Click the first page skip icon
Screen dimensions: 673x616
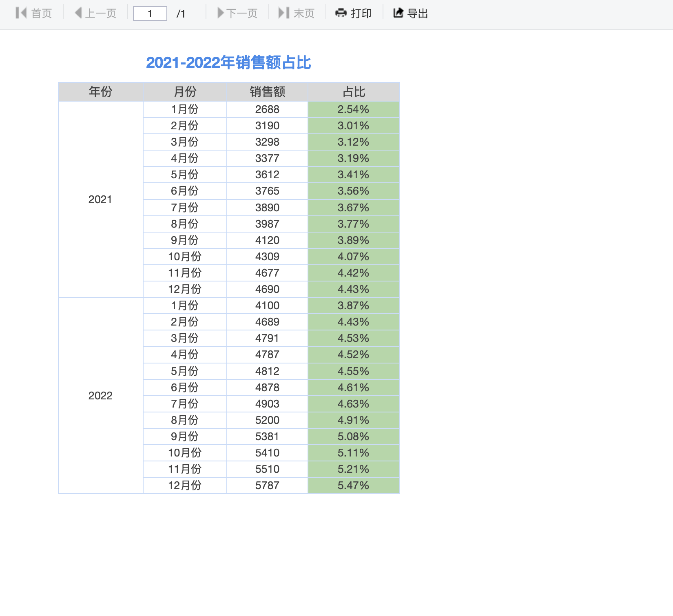pos(21,13)
